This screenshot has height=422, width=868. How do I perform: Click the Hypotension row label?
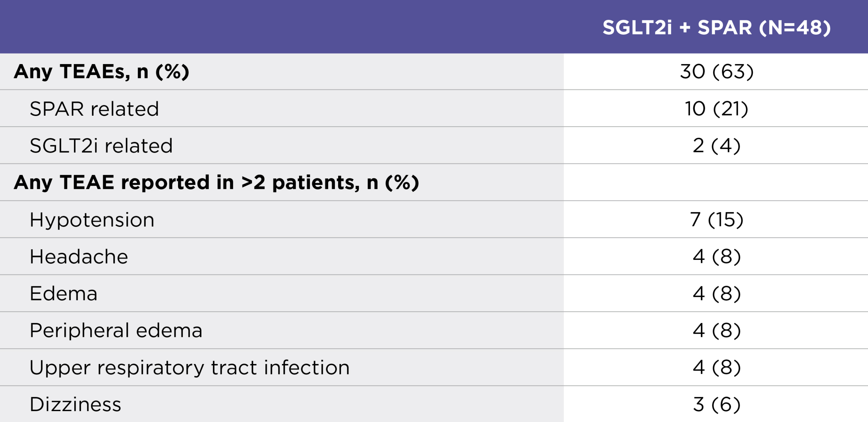pos(92,220)
